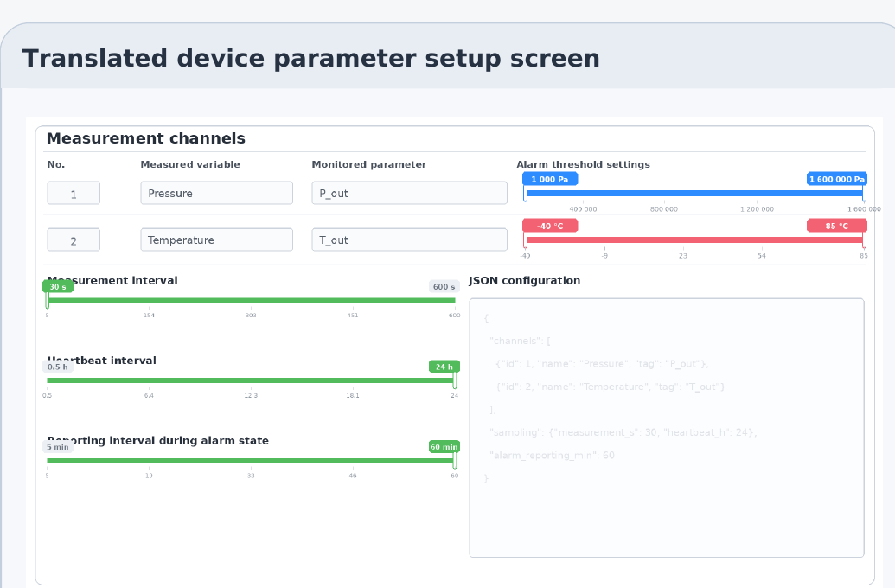Select the T_out monitored parameter field
Viewport: 895px width, 588px height.
pos(408,240)
